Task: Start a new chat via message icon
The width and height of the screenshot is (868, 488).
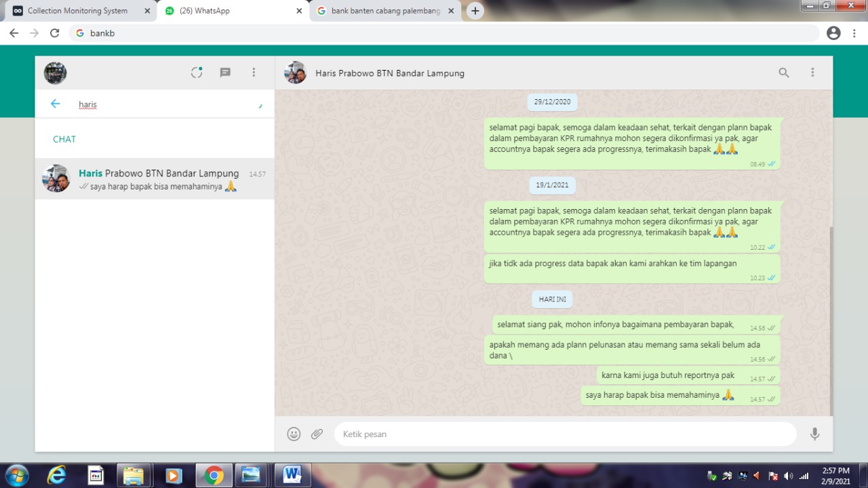Action: point(225,73)
